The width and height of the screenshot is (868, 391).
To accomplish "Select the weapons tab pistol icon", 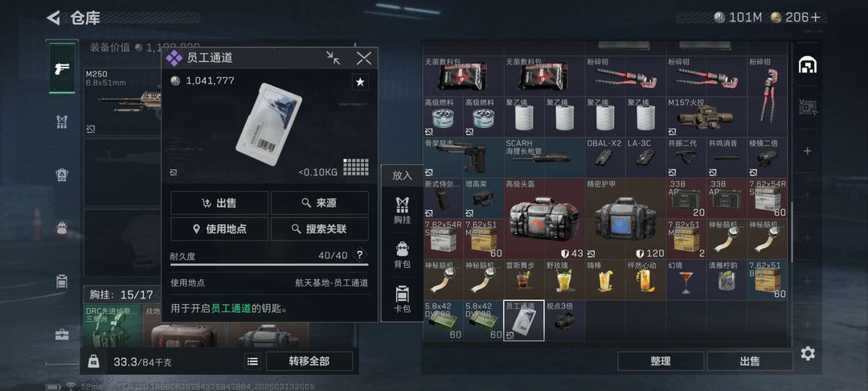I will coord(61,68).
